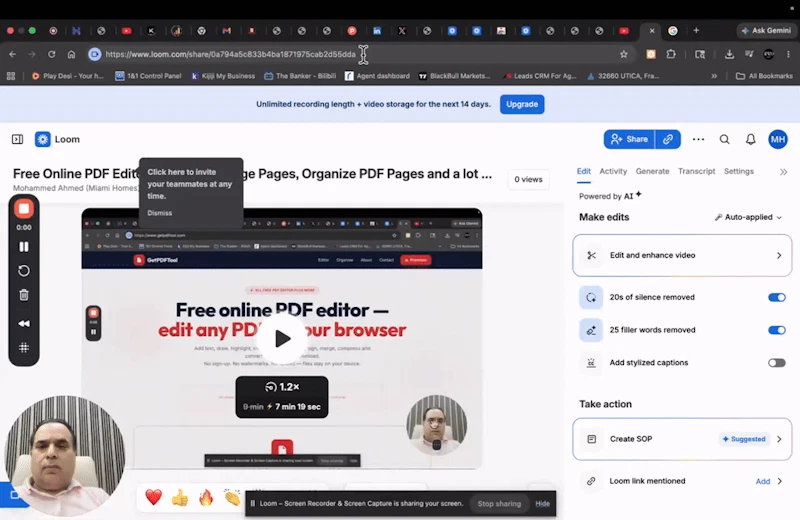Switch to the Edit tab
800x520 pixels.
pos(584,171)
